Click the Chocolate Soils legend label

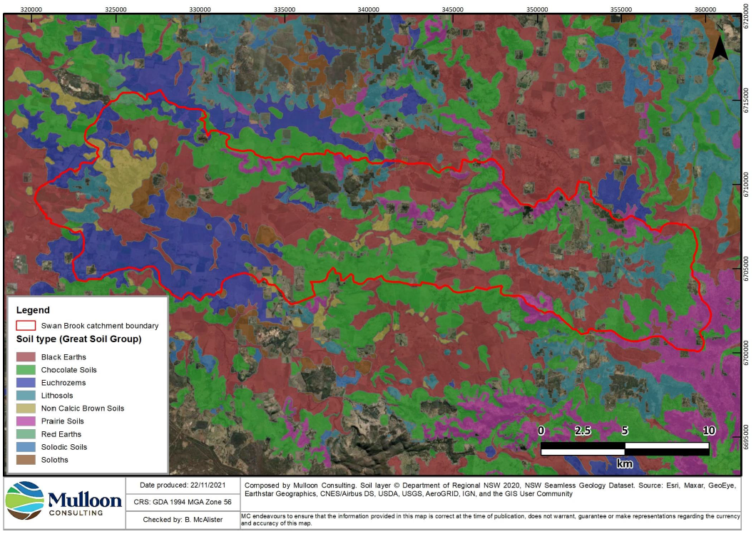pyautogui.click(x=69, y=370)
